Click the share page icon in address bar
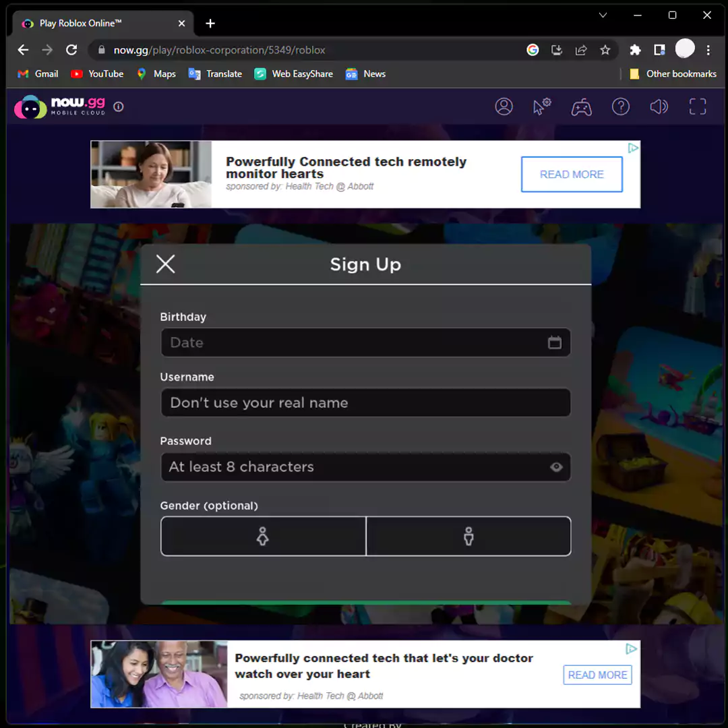This screenshot has height=728, width=728. 581,50
